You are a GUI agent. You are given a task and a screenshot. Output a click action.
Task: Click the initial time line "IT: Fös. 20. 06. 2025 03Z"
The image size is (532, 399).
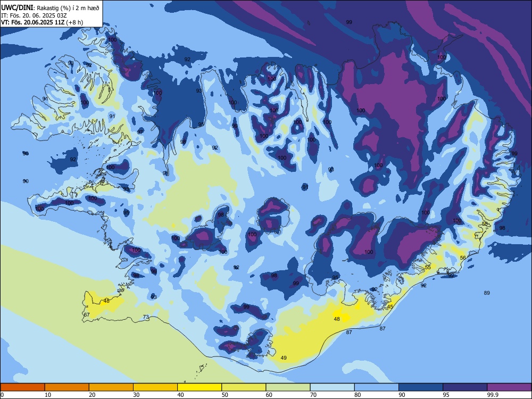point(34,15)
